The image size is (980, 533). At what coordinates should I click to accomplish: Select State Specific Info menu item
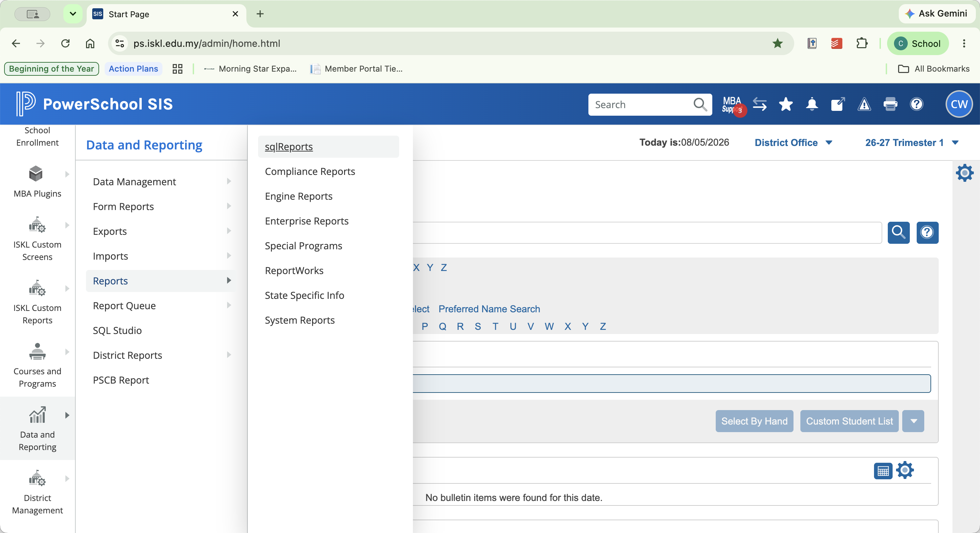[304, 295]
